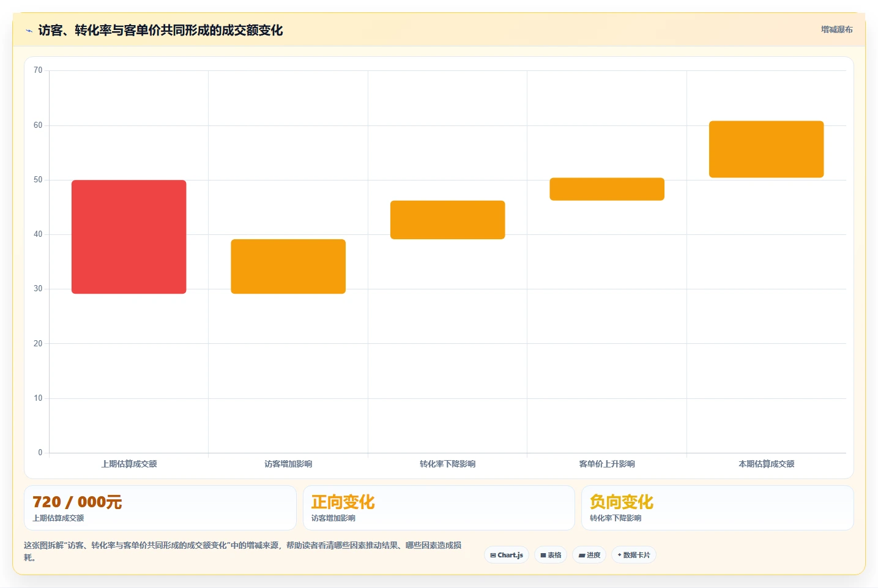Click x-axis label 转化率下降影响
The width and height of the screenshot is (878, 588).
(448, 464)
